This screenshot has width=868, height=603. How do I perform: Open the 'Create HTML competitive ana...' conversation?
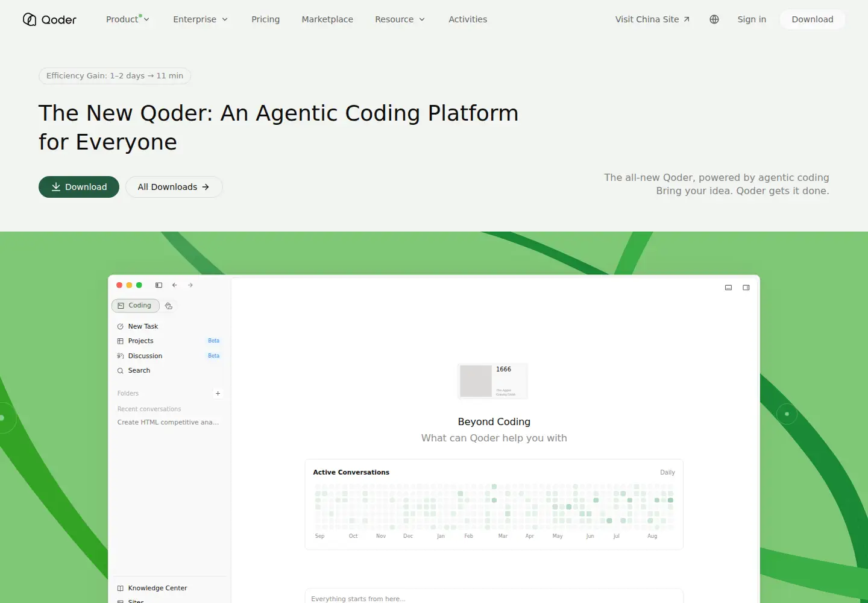pos(168,422)
